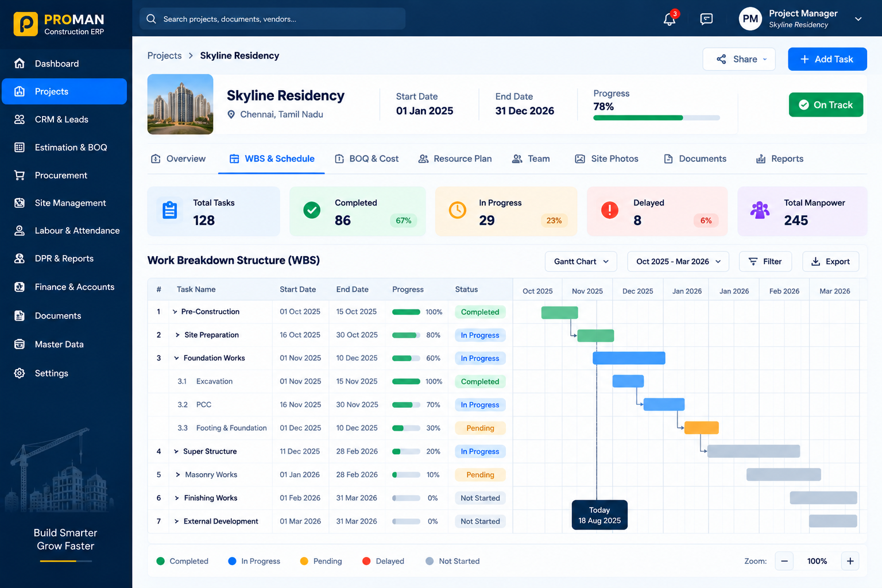Expand the Pre-Construction task row
The width and height of the screenshot is (882, 588).
(175, 312)
